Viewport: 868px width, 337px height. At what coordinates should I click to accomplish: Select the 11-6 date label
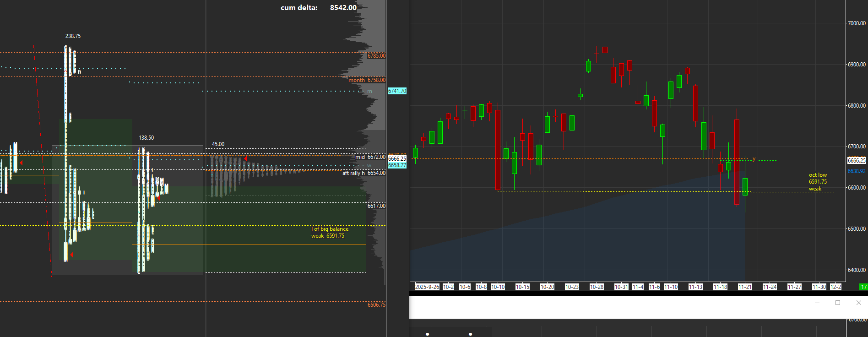pos(654,287)
